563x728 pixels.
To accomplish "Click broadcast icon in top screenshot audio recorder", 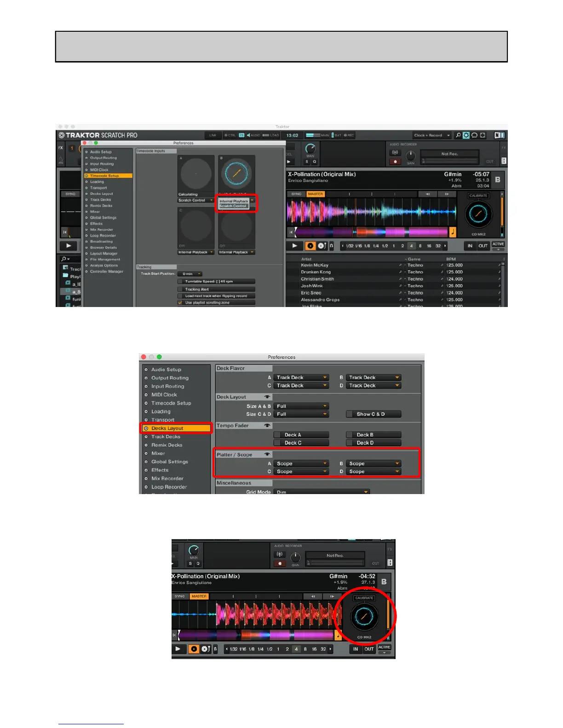I will (395, 153).
